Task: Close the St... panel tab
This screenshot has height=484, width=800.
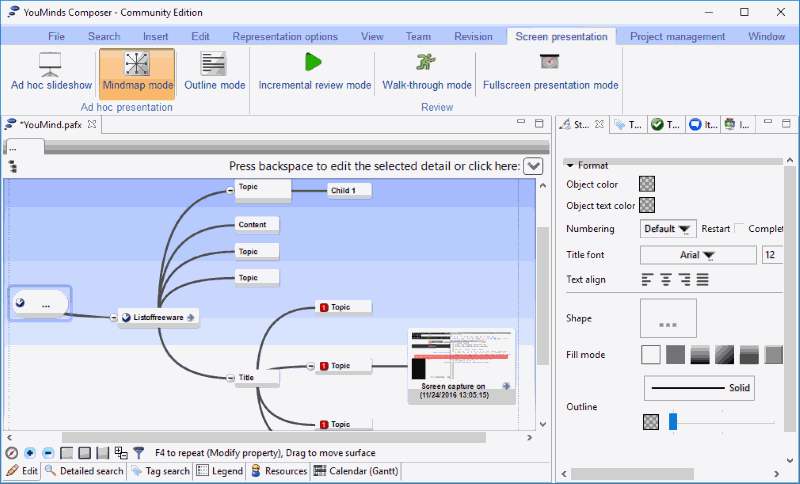Action: [x=599, y=124]
